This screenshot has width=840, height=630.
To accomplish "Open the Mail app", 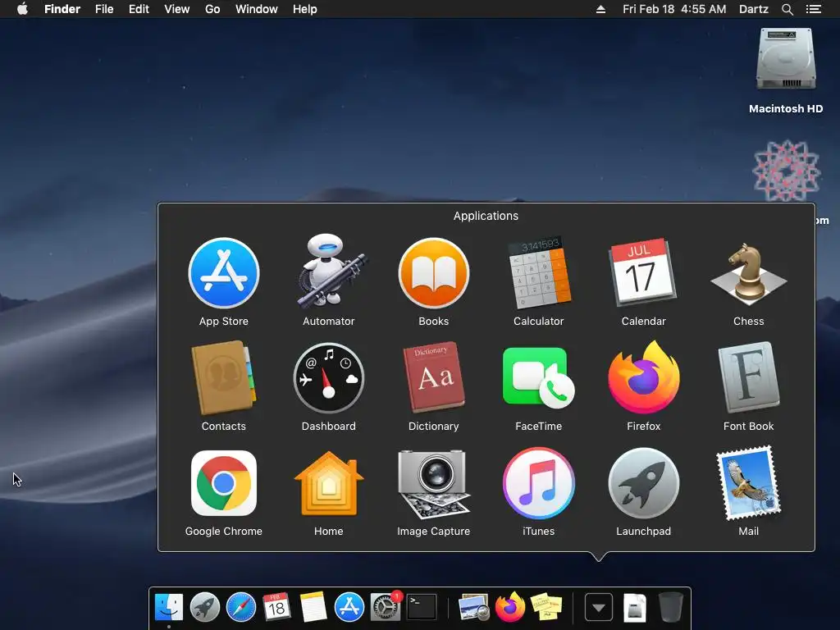I will coord(748,483).
